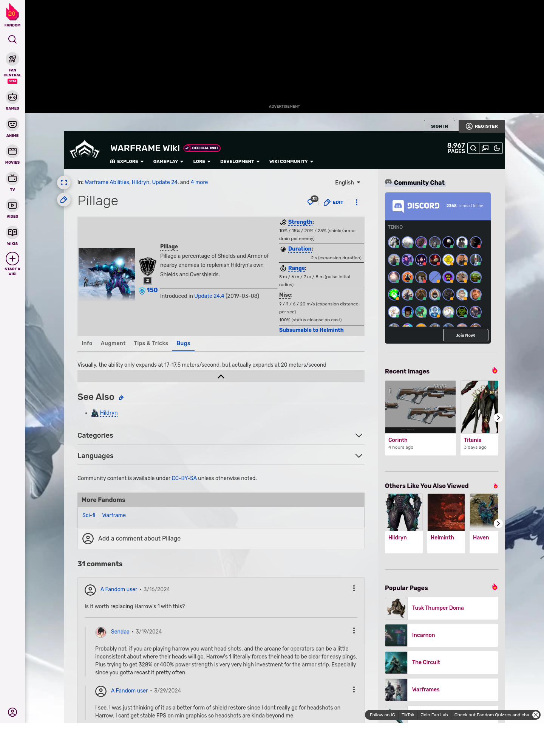Viewport: 544px width, 756px height.
Task: Open the Incarnon popular page
Action: click(x=442, y=635)
